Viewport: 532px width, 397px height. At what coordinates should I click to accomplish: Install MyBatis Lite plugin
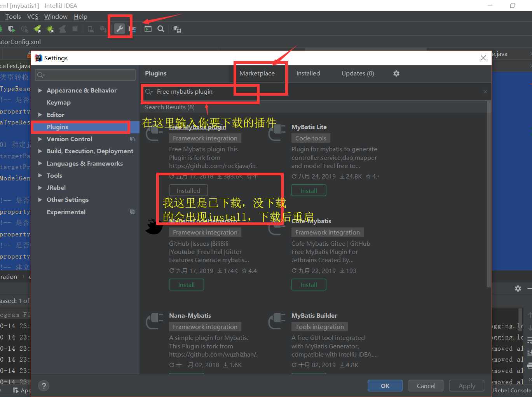click(309, 191)
